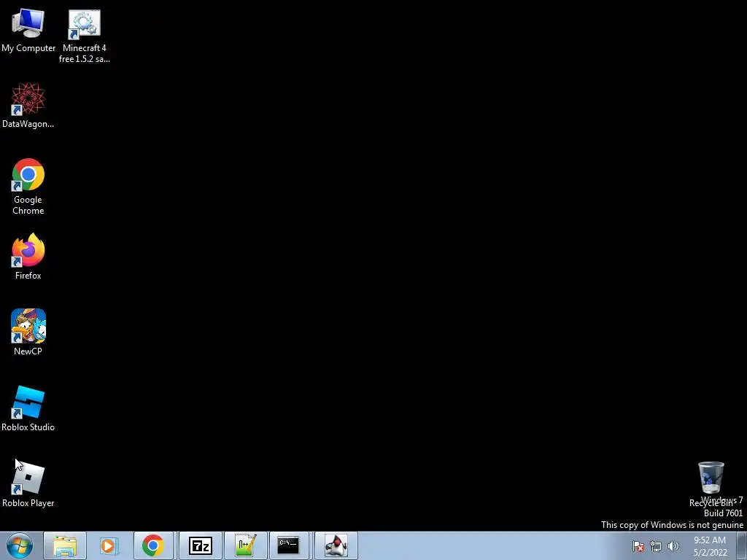Open the Action Center flag in tray

click(x=638, y=546)
